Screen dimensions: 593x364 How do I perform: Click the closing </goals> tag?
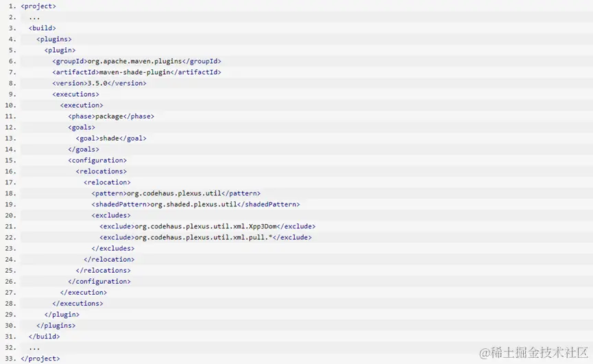[84, 149]
